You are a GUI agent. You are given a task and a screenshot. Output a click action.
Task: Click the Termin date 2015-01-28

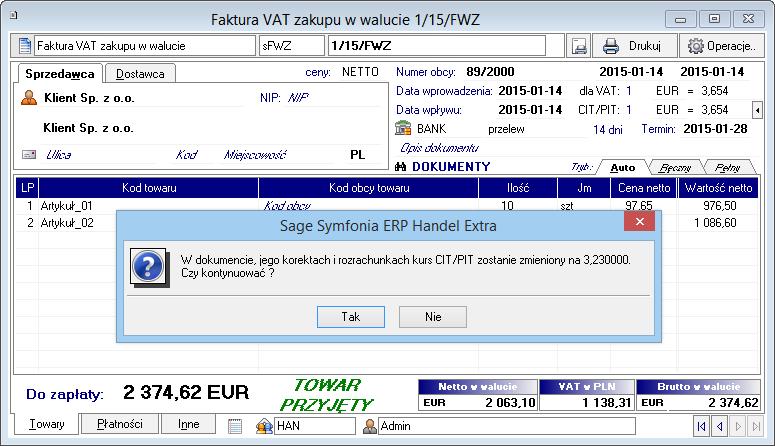tap(715, 129)
